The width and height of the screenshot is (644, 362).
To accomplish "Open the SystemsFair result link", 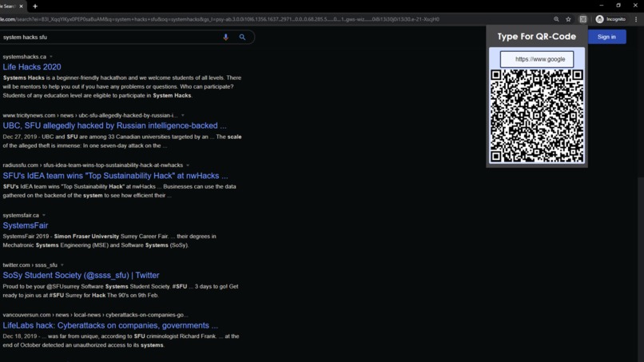I will click(26, 225).
